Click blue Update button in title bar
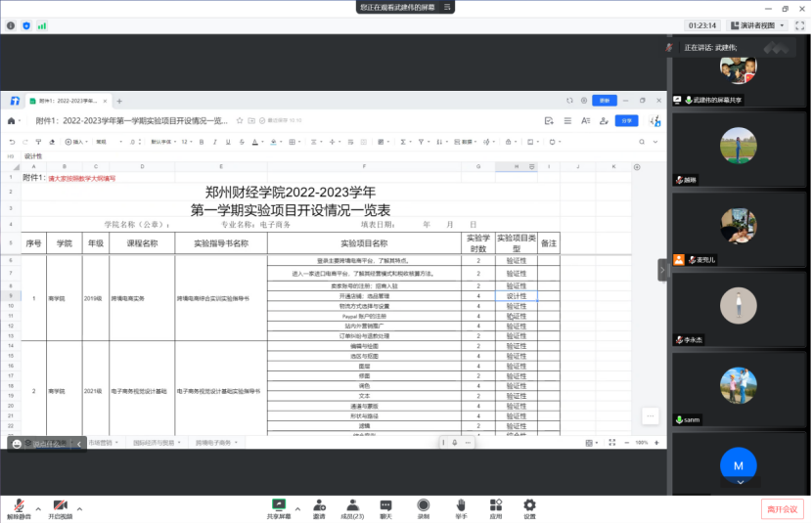Viewport: 812px width, 523px height. (x=605, y=101)
